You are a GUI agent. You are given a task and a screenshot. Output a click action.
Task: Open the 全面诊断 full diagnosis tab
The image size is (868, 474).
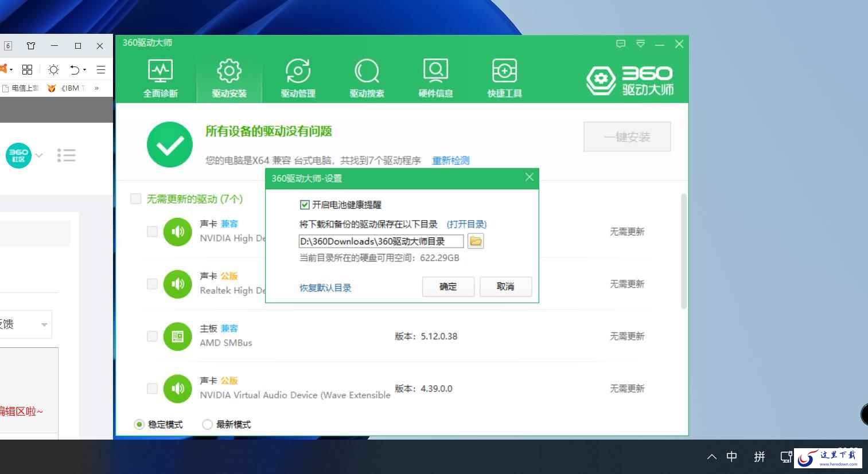[x=161, y=78]
